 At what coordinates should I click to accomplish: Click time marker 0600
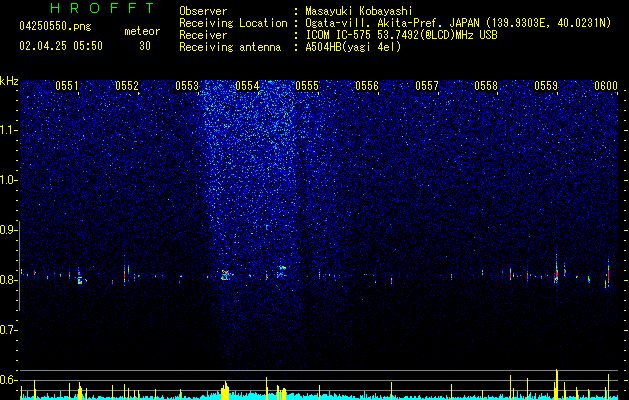click(x=606, y=85)
